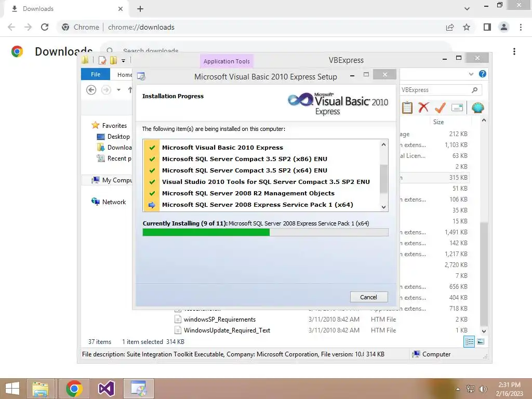Screen dimensions: 532x399
Task: Open Recent places in navigation pane
Action: [x=119, y=158]
